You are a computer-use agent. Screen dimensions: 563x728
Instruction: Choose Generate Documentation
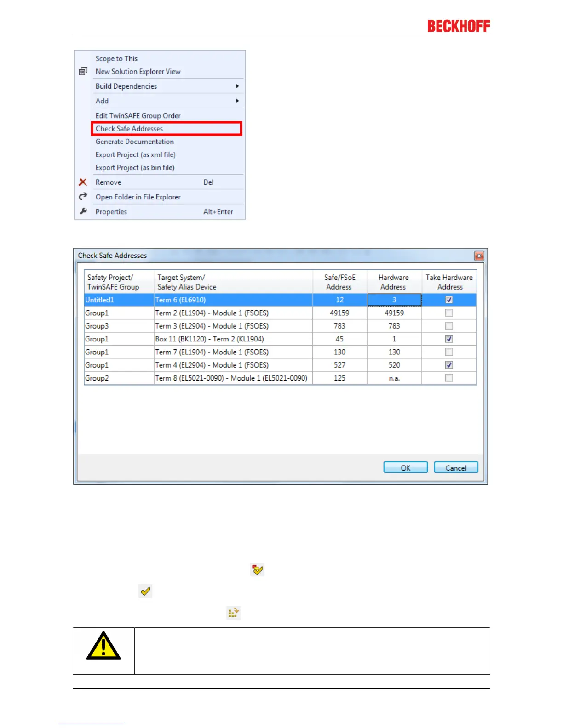pos(168,142)
